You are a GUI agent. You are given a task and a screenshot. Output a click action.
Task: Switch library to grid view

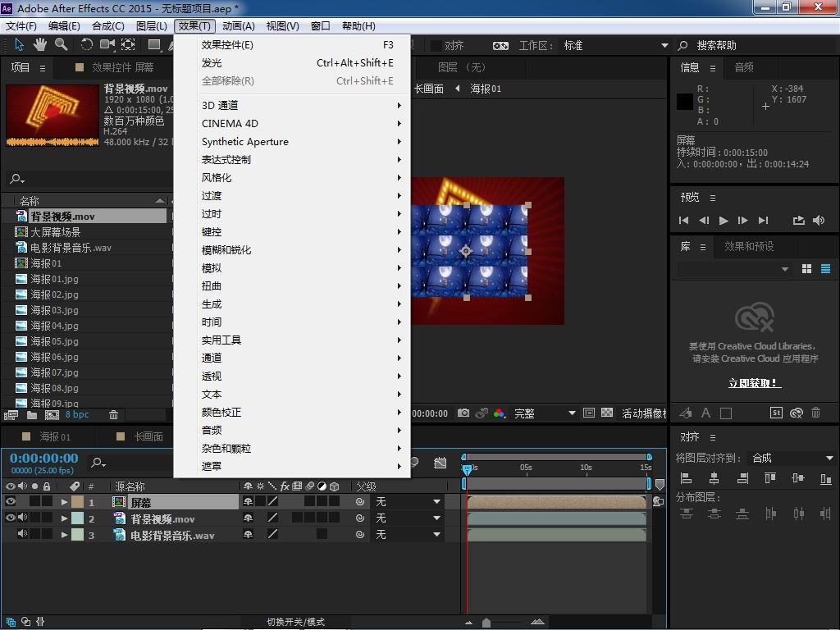coord(807,269)
